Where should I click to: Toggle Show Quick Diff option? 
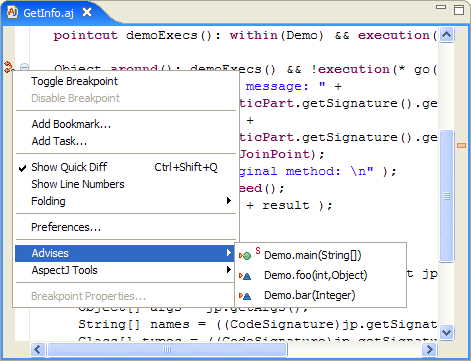[125, 167]
